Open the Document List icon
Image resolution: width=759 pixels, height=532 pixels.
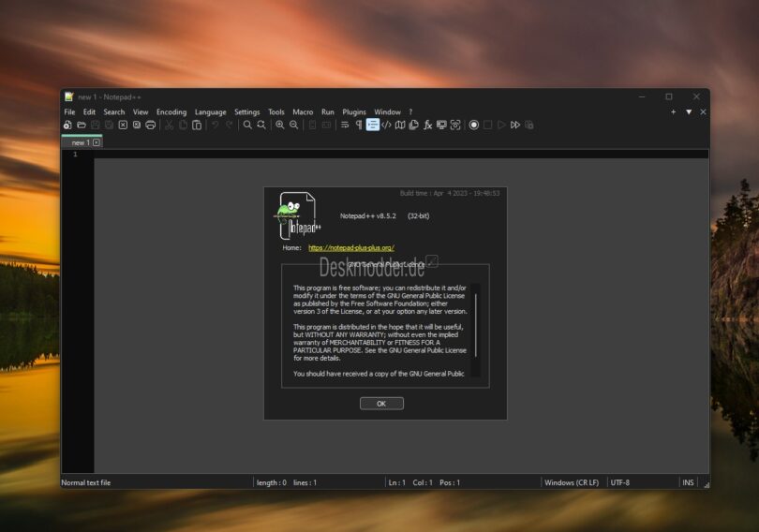coord(414,125)
